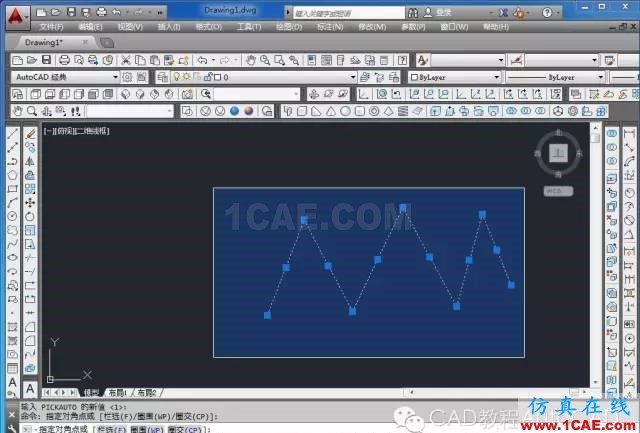Select the Multiline Text A tool

13,382
